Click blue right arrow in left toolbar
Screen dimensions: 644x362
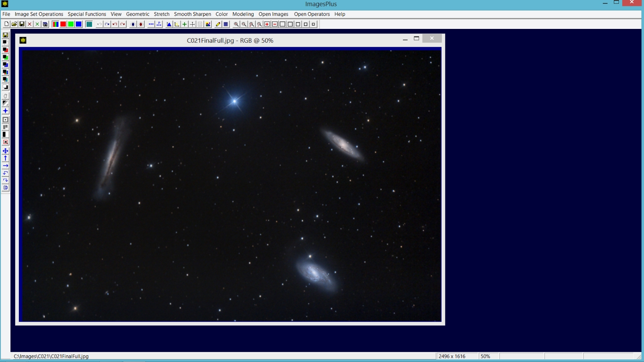coord(5,166)
